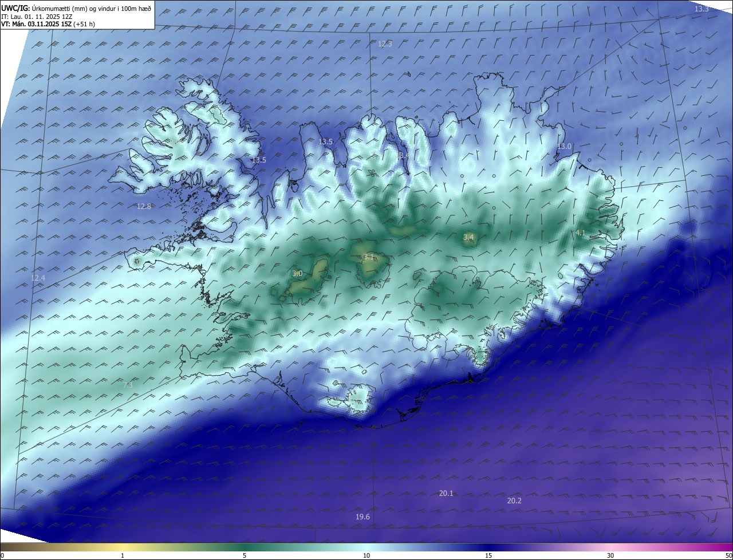Select the 5 tick on the colour scale
733x560 pixels.
245,555
